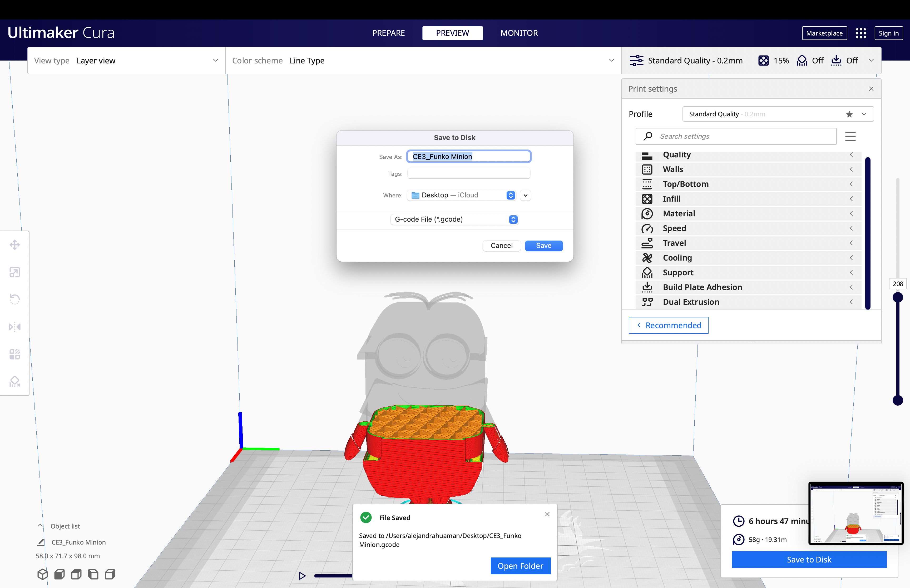Open the Per Model Settings tool
Viewport: 910px width, 588px height.
point(14,354)
